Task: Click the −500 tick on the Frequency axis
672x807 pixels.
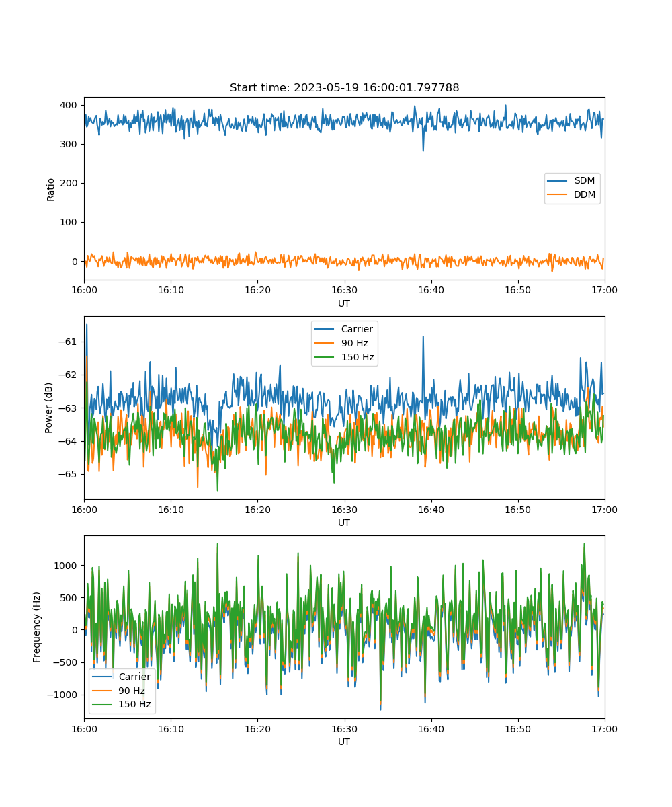Action: tap(66, 662)
